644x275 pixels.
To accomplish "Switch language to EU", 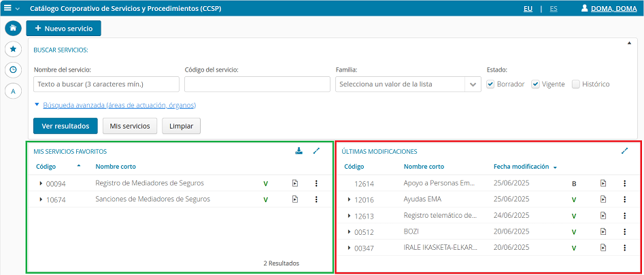I will [x=528, y=9].
